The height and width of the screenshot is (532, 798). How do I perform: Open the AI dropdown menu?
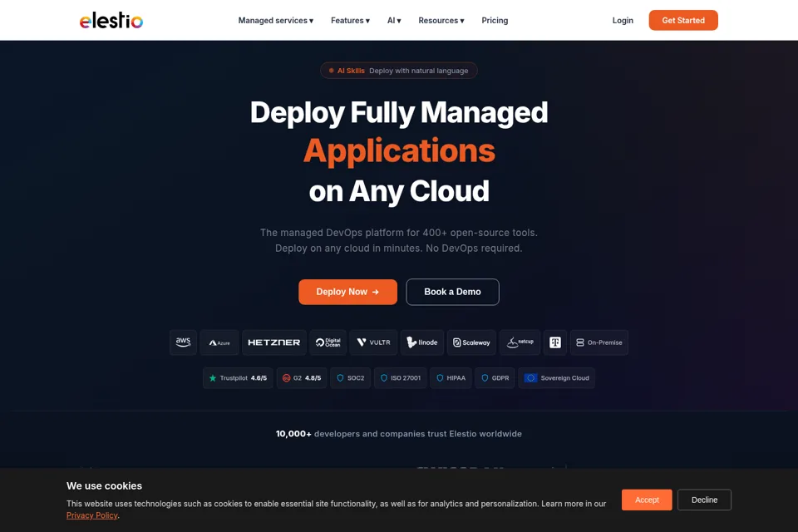[x=394, y=20]
